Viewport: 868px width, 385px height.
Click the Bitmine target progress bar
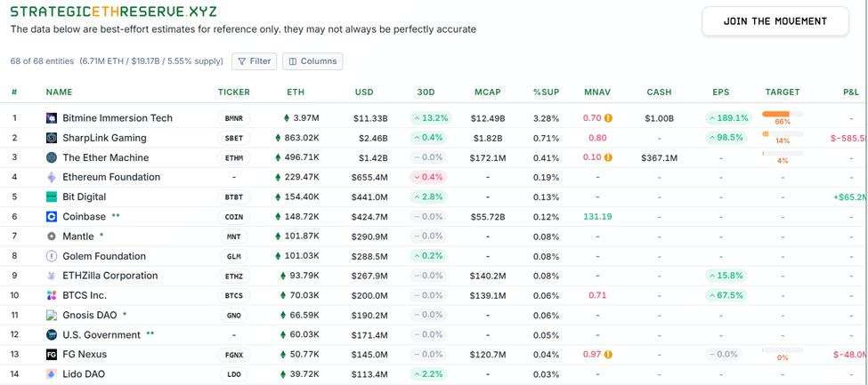pos(782,114)
